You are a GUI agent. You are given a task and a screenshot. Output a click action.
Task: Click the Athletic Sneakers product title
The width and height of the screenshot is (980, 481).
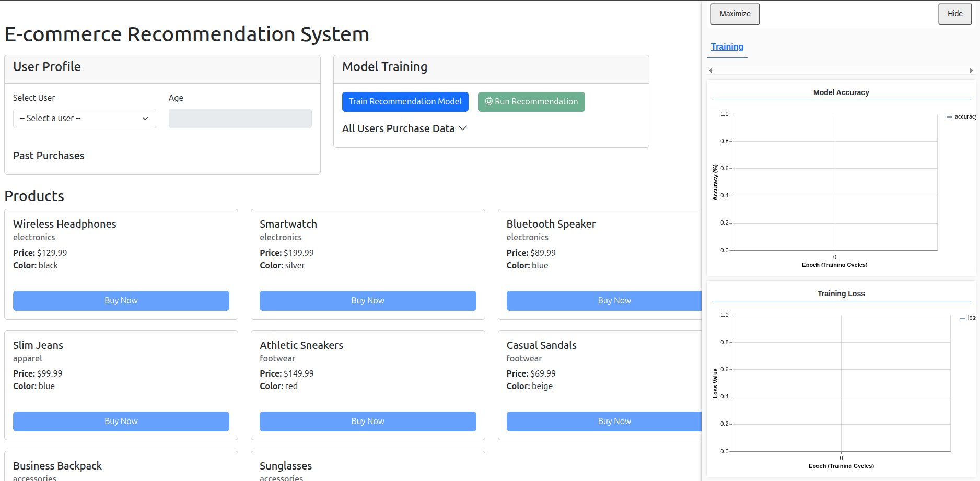tap(301, 345)
